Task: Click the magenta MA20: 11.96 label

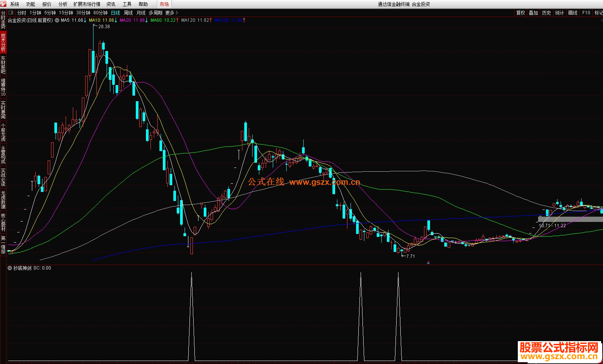Action: (132, 20)
